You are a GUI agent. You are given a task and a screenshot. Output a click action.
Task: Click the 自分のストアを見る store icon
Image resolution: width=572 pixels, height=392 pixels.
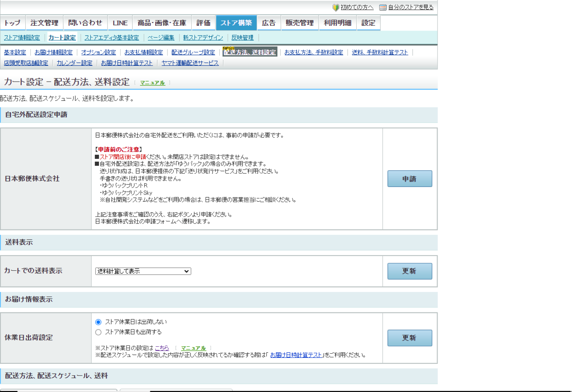click(x=382, y=7)
